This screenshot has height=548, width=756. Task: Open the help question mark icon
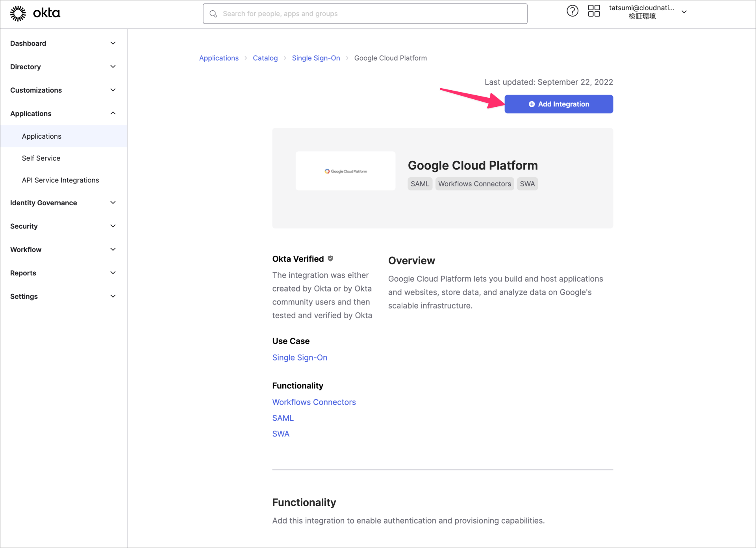pyautogui.click(x=572, y=11)
